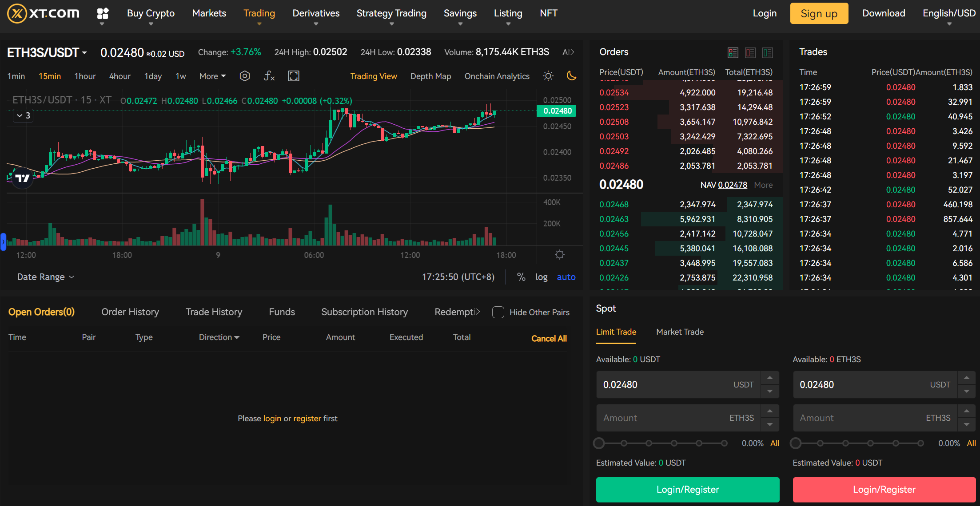The image size is (980, 506).
Task: Open the Derivatives menu
Action: [x=316, y=13]
